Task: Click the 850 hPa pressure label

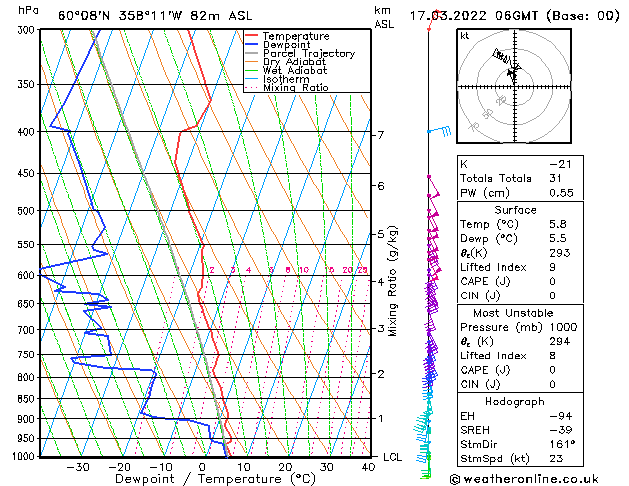Action: click(x=28, y=399)
